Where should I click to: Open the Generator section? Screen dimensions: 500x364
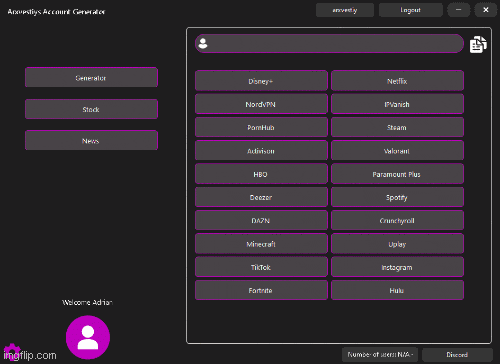click(91, 77)
